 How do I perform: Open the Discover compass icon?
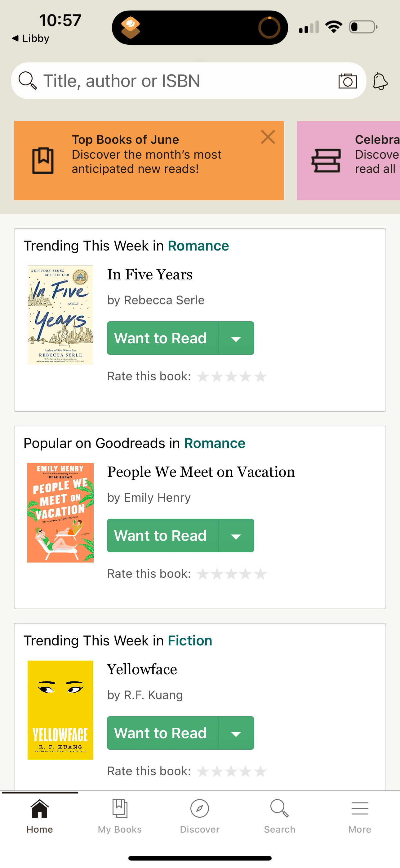click(200, 809)
